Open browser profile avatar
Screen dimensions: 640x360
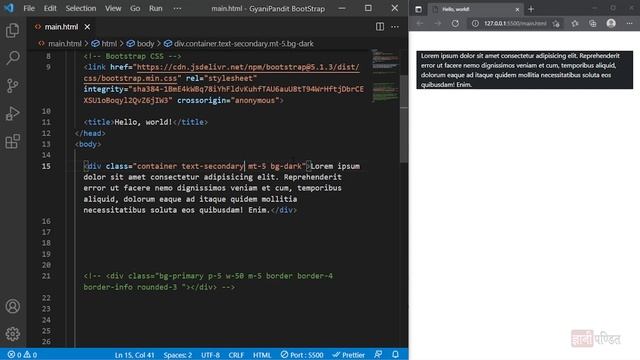tap(611, 24)
